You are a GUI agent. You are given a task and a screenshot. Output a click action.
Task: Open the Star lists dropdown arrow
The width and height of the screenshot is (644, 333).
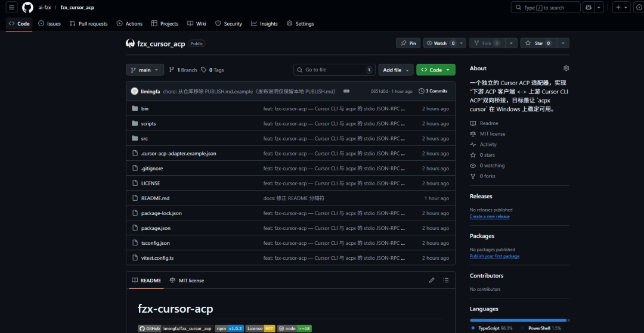pos(563,43)
